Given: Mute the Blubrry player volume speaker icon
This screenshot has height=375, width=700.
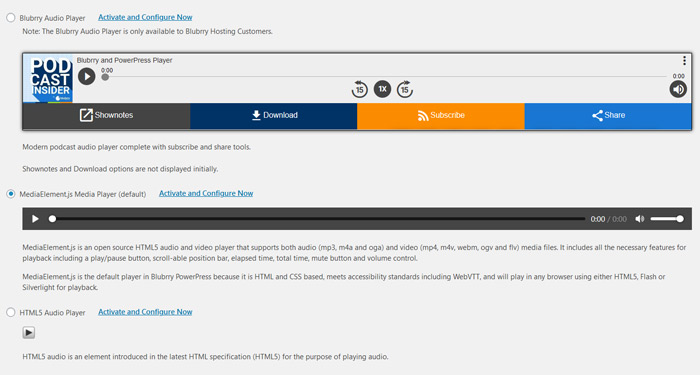Looking at the screenshot, I should (x=678, y=89).
